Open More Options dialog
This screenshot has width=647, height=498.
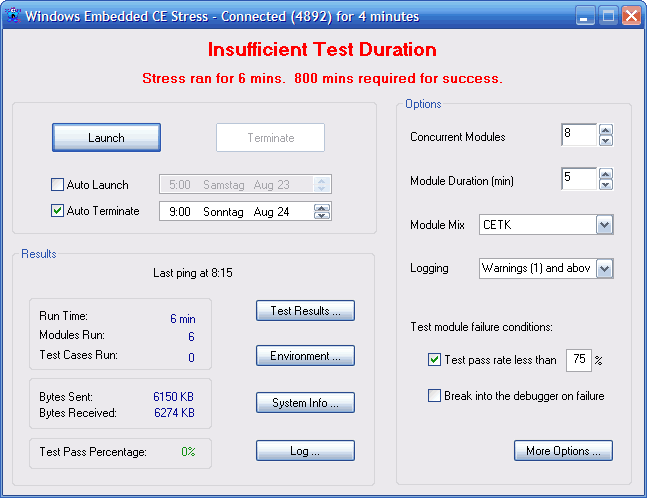pos(563,451)
